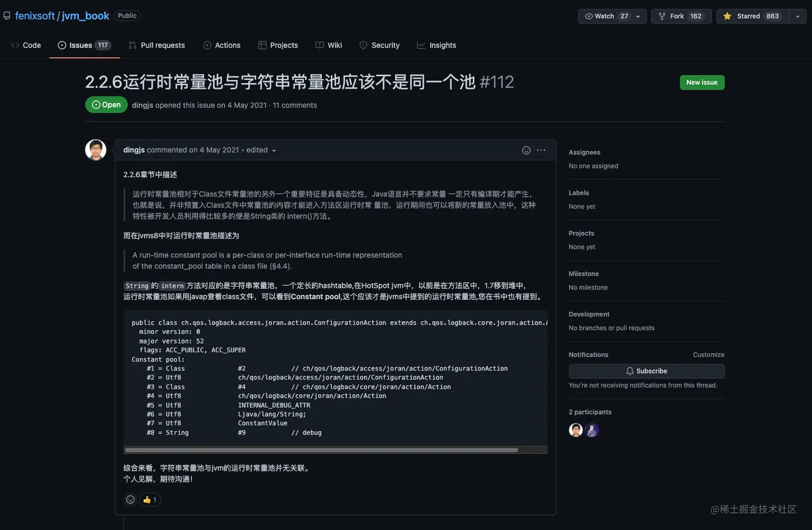
Task: Click the Milestone heading in the sidebar
Action: click(x=584, y=274)
